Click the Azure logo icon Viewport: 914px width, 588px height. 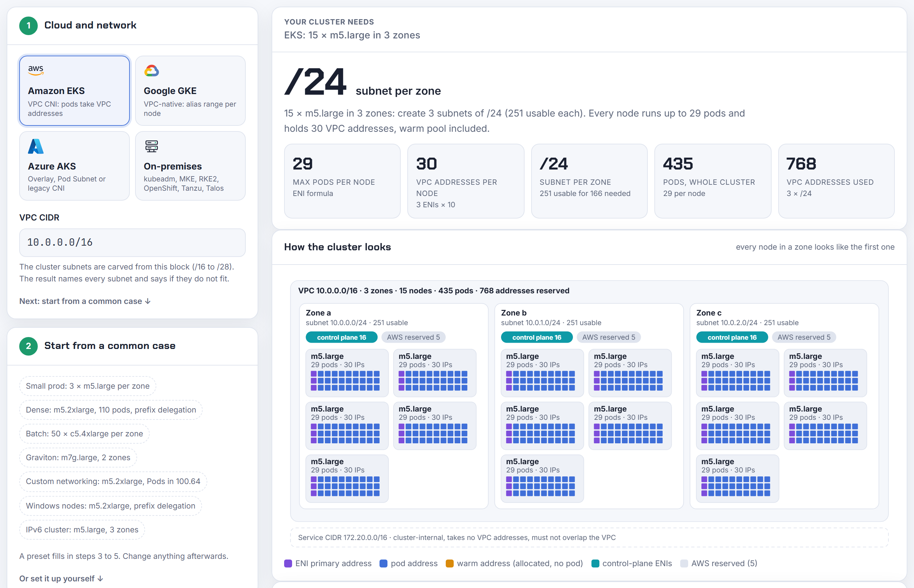pos(36,146)
